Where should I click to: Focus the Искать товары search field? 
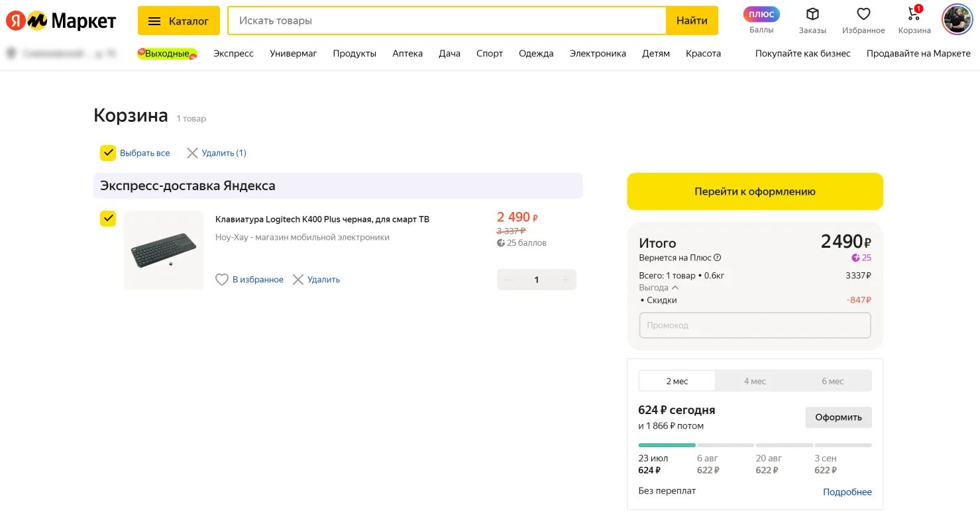point(447,21)
